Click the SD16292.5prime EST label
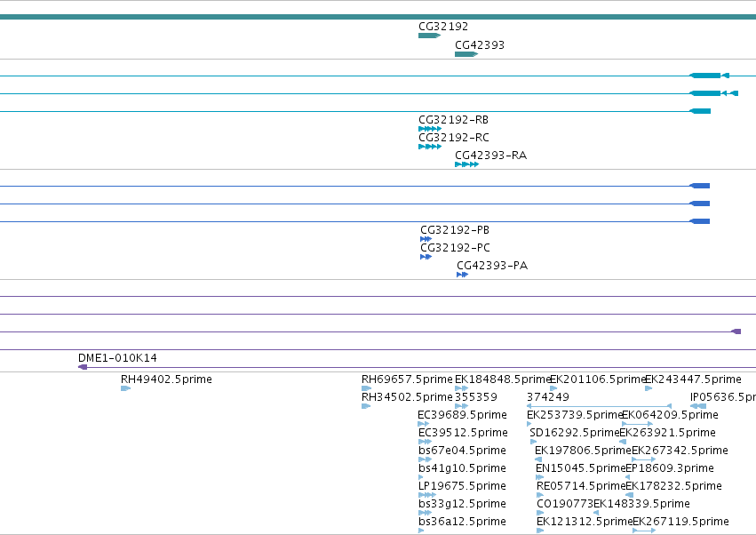Screen dimensions: 756x535 point(574,433)
